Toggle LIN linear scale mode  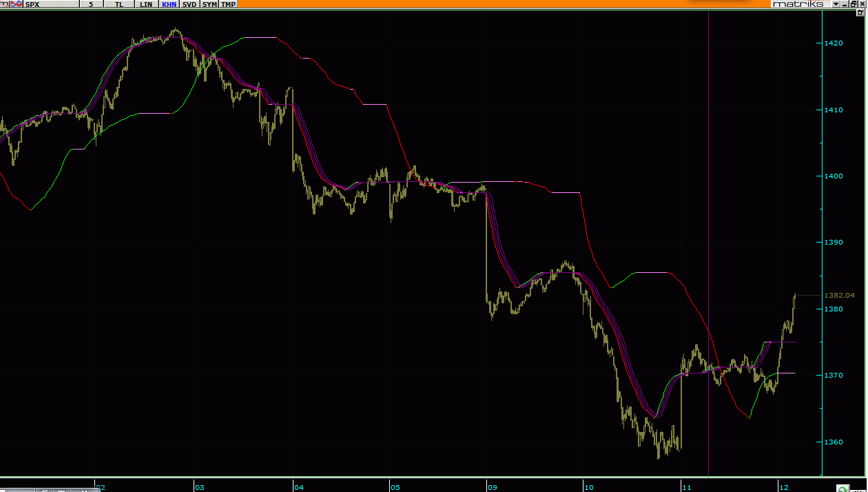coord(145,4)
